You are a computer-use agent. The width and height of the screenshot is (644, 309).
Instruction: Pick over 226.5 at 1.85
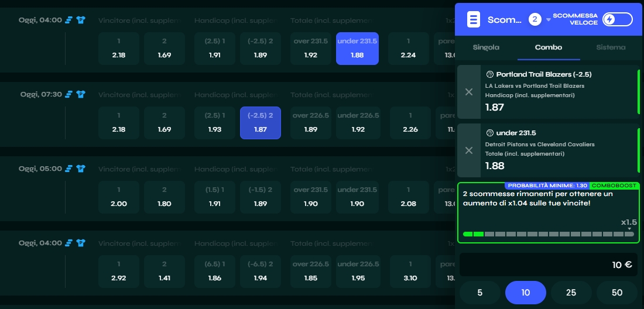(311, 271)
